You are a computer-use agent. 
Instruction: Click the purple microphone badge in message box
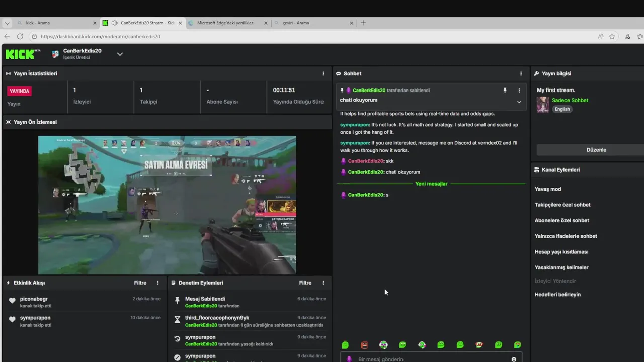(x=349, y=359)
